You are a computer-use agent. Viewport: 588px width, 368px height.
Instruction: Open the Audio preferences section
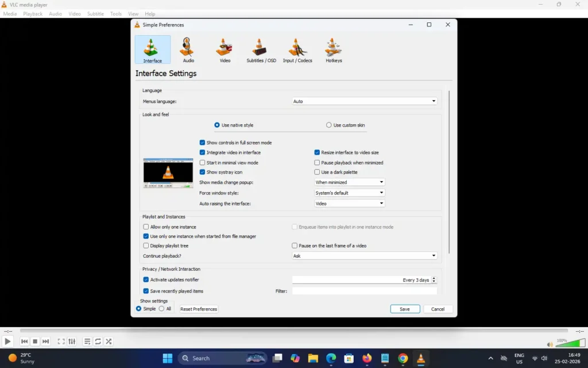pos(188,49)
